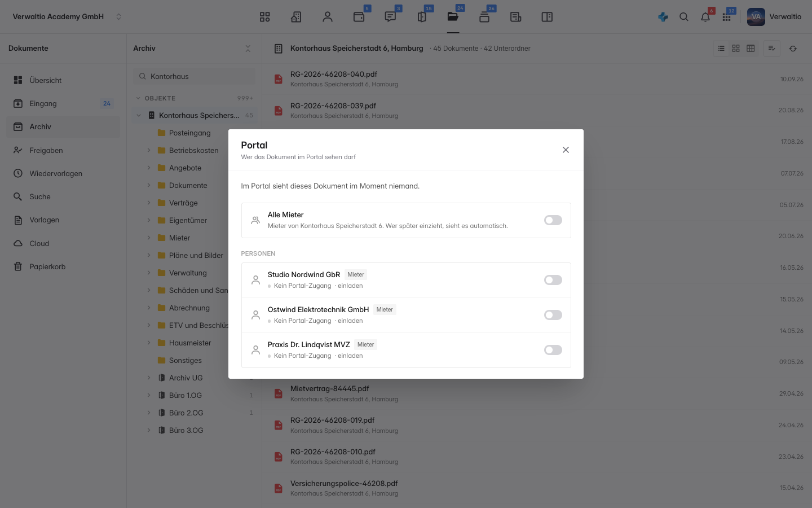Open Übersicht in the Dokumente sidebar
The height and width of the screenshot is (508, 812).
[x=63, y=80]
